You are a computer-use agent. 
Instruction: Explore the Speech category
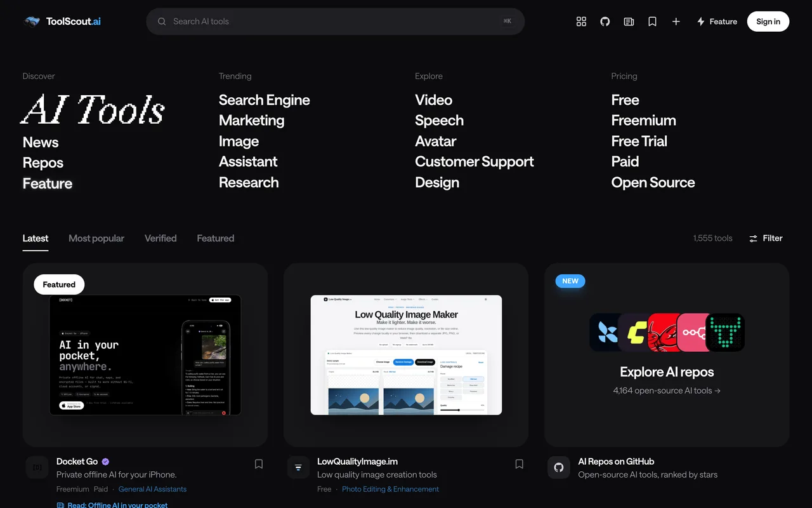(x=440, y=120)
